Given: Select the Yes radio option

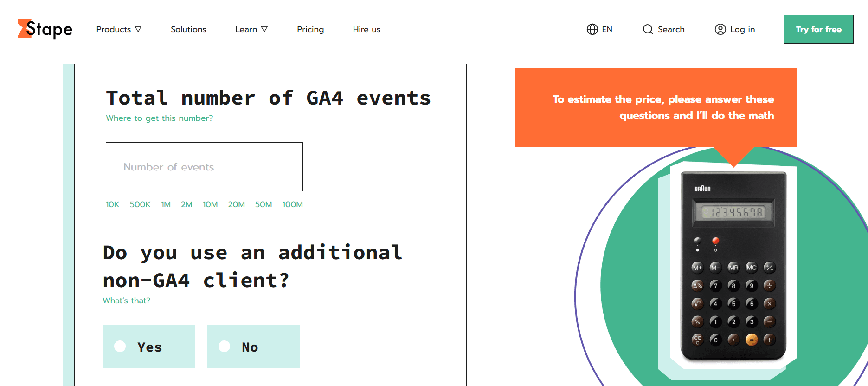Looking at the screenshot, I should coord(120,347).
